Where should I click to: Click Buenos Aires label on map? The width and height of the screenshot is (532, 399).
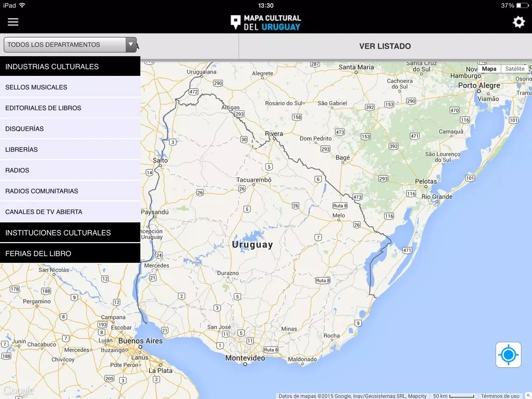140,340
